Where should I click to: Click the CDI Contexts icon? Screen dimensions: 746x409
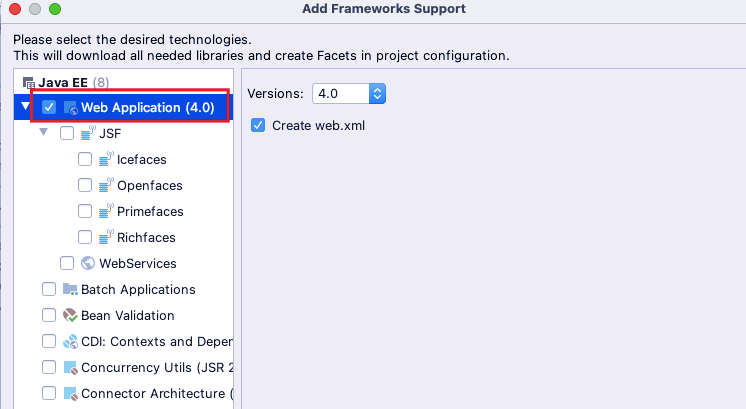pos(70,341)
